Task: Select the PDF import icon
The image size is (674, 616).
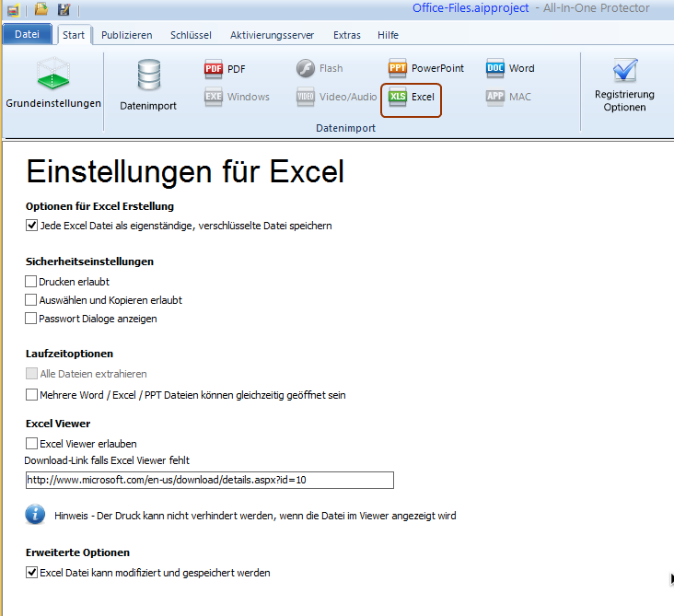Action: (x=214, y=68)
